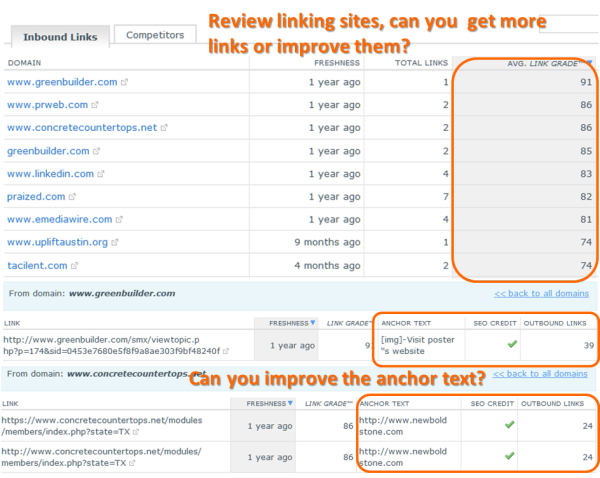The image size is (600, 478).
Task: Open praized.com domain link
Action: [x=36, y=197]
